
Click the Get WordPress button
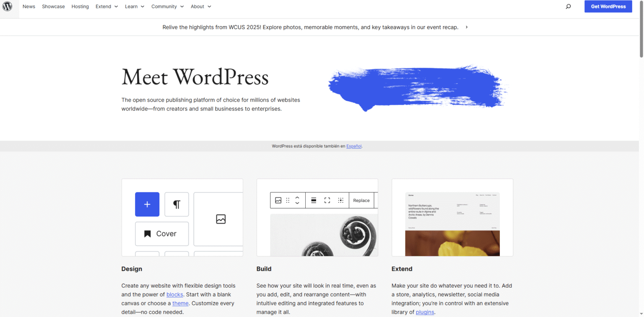pyautogui.click(x=608, y=6)
